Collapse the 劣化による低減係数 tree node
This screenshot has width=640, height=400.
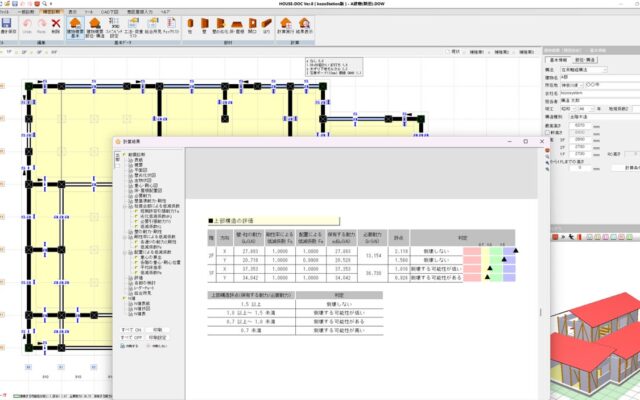click(125, 206)
